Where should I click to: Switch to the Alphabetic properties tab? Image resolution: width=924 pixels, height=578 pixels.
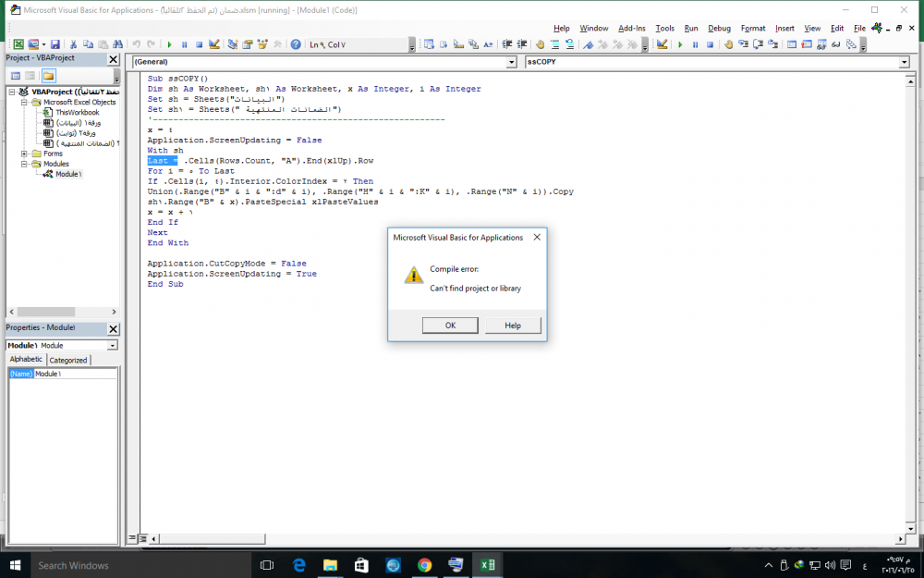coord(26,359)
